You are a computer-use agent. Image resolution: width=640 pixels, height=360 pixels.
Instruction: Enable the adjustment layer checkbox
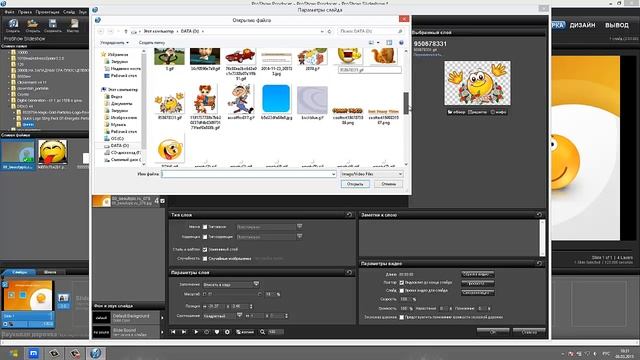click(205, 237)
